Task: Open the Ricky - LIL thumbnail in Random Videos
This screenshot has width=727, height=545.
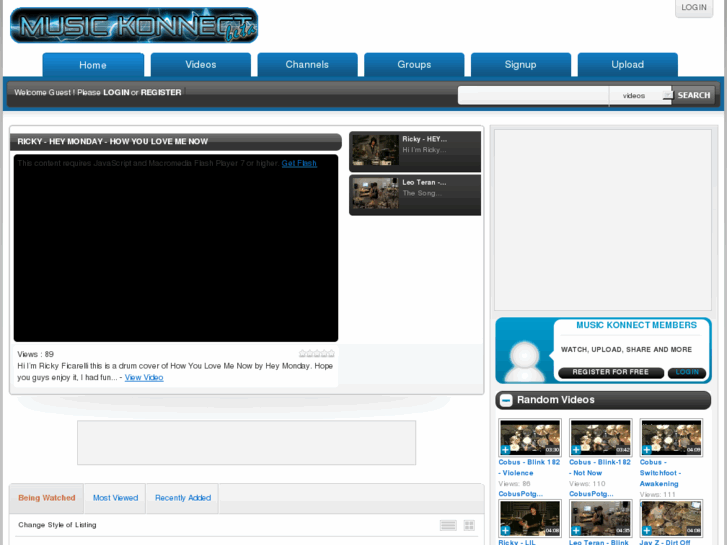Action: [530, 519]
